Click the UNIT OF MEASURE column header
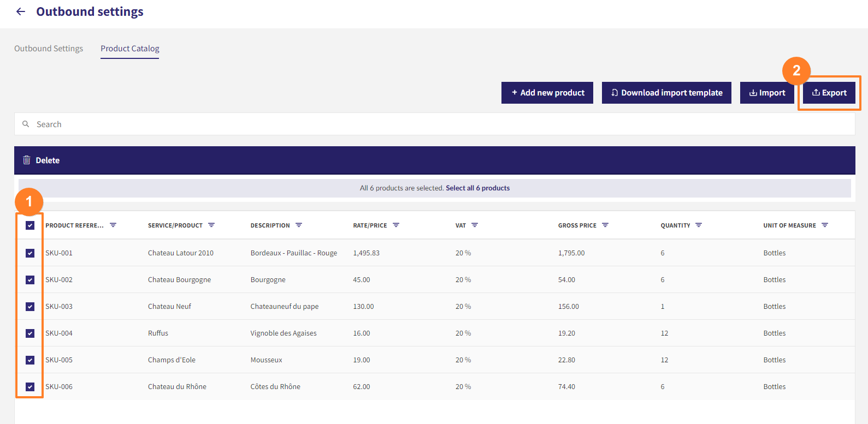 [790, 225]
